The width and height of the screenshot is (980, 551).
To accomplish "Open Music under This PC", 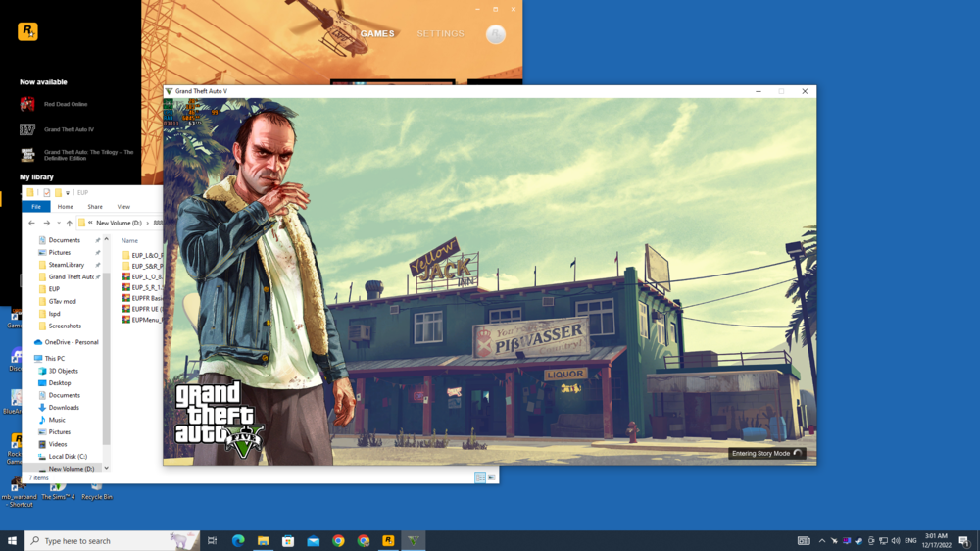I will click(57, 420).
